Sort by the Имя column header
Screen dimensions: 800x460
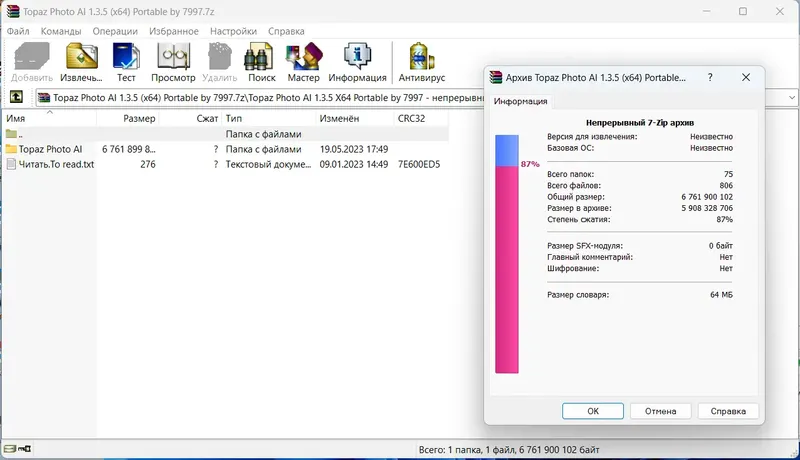point(49,118)
